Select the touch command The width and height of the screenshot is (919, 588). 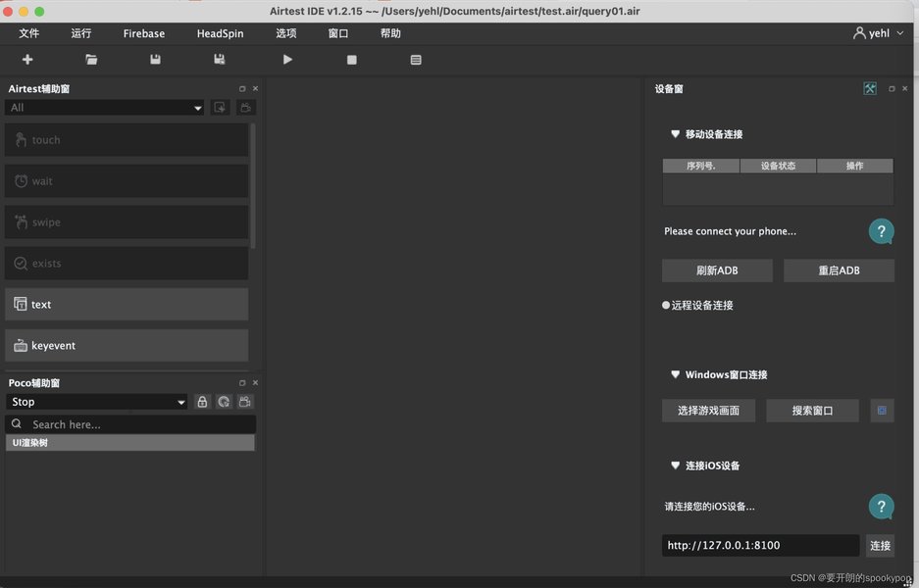(x=126, y=140)
